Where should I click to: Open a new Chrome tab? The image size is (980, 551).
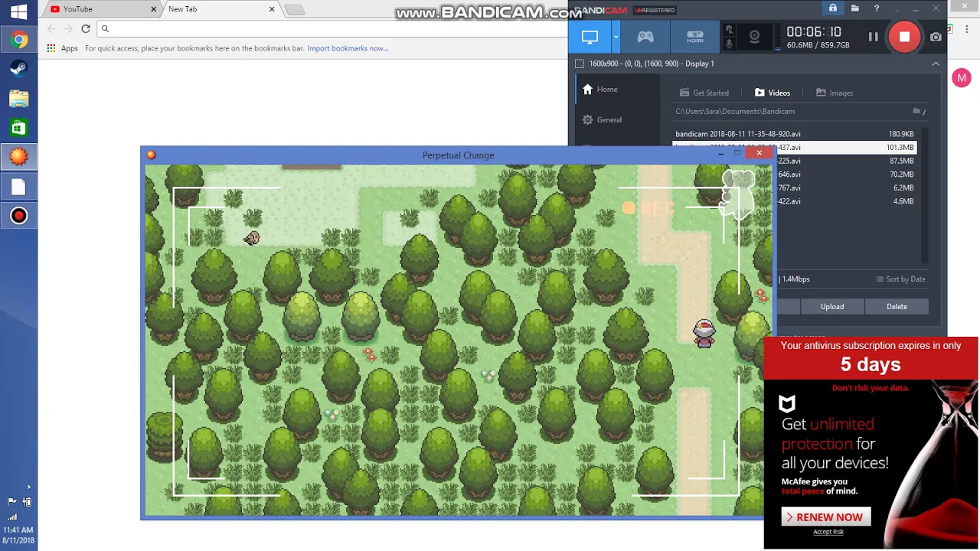(295, 9)
